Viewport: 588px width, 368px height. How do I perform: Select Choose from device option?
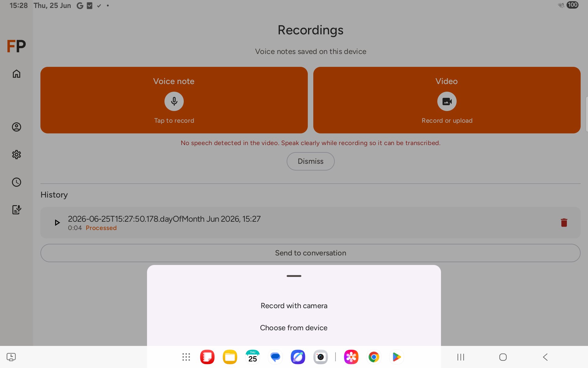click(294, 328)
